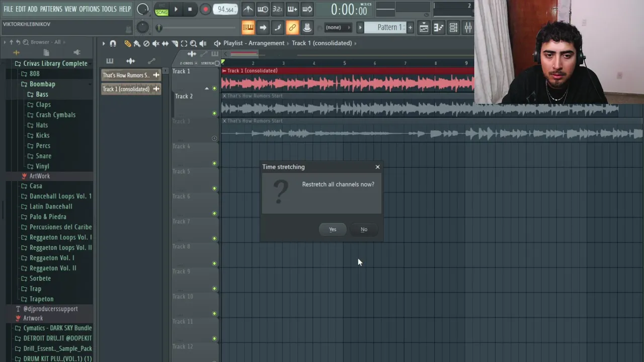Click the multilink to controllers knob icon
Image resolution: width=644 pixels, height=362 pixels.
tap(307, 27)
